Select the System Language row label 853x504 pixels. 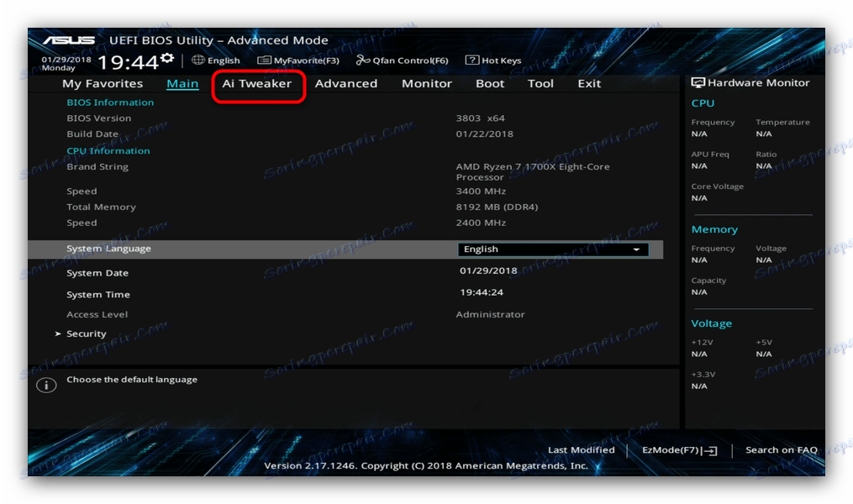tap(108, 249)
